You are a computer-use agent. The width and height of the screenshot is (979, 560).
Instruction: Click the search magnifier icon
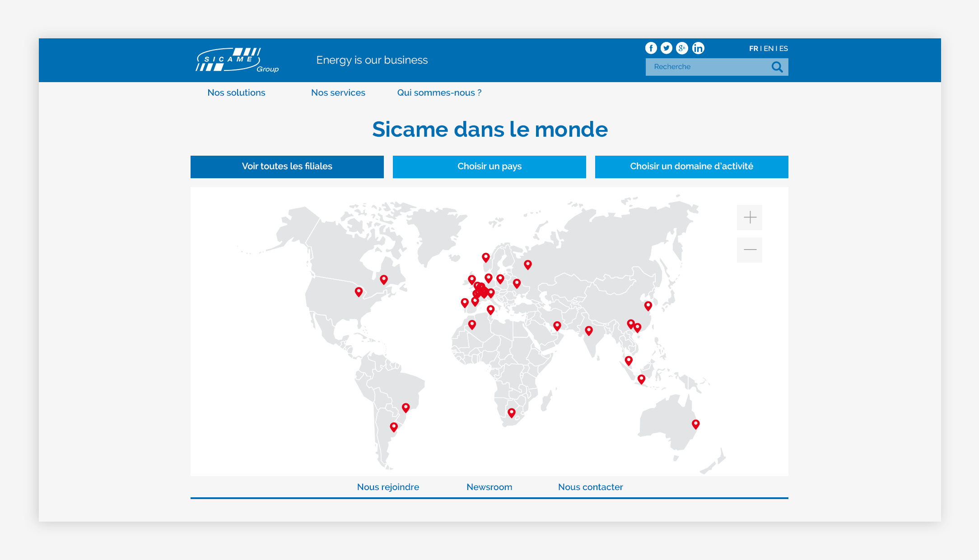click(777, 67)
